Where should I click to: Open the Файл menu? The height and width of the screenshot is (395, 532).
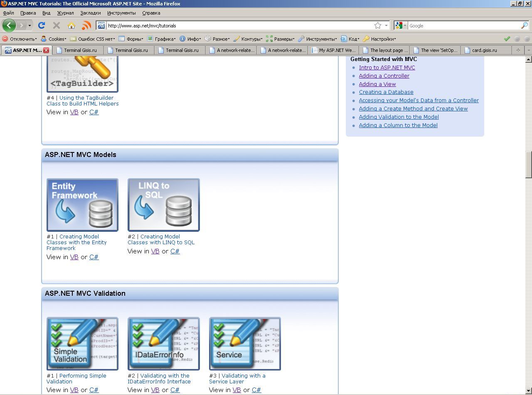(x=8, y=13)
